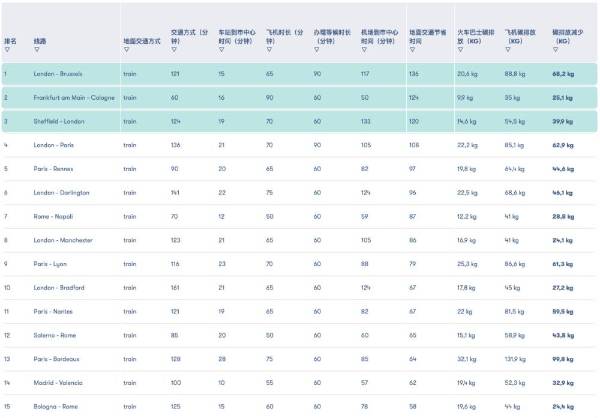Select the Sheffield - London route
This screenshot has height=418, width=600.
59,121
